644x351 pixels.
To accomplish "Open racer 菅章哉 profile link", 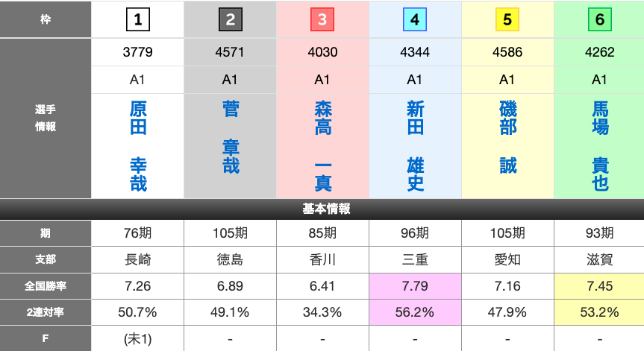I will 231,138.
